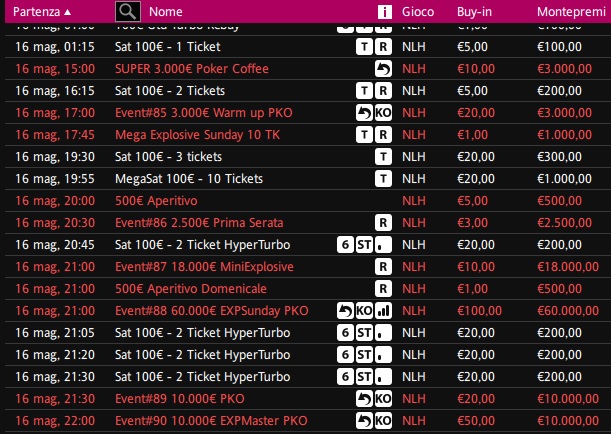Click the T icon on Sat 100€ - 3 tickets

tap(382, 157)
